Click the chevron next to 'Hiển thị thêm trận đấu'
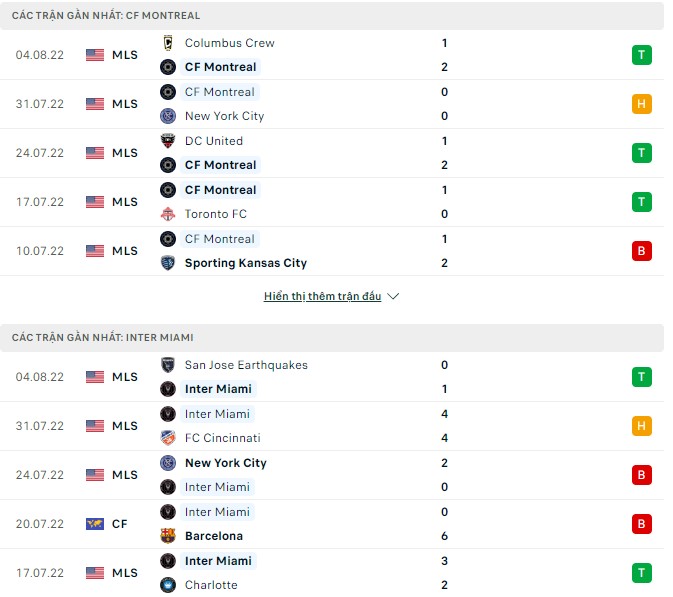673x597 pixels. coord(393,297)
